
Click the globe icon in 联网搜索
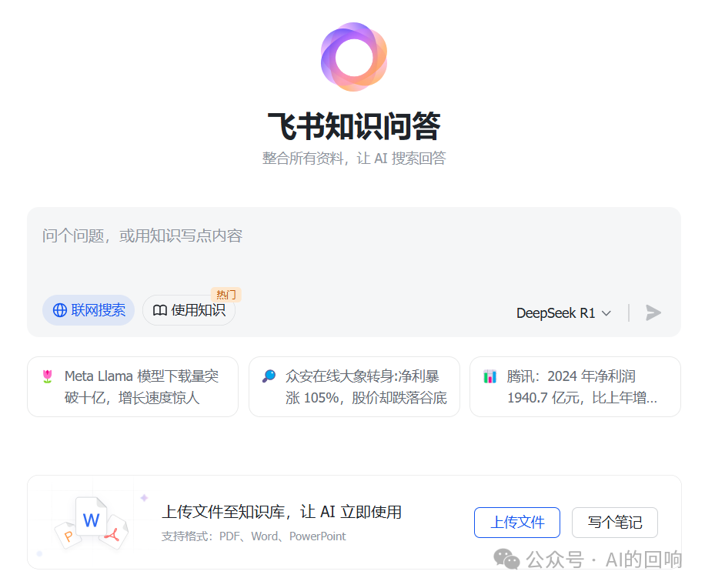click(60, 310)
